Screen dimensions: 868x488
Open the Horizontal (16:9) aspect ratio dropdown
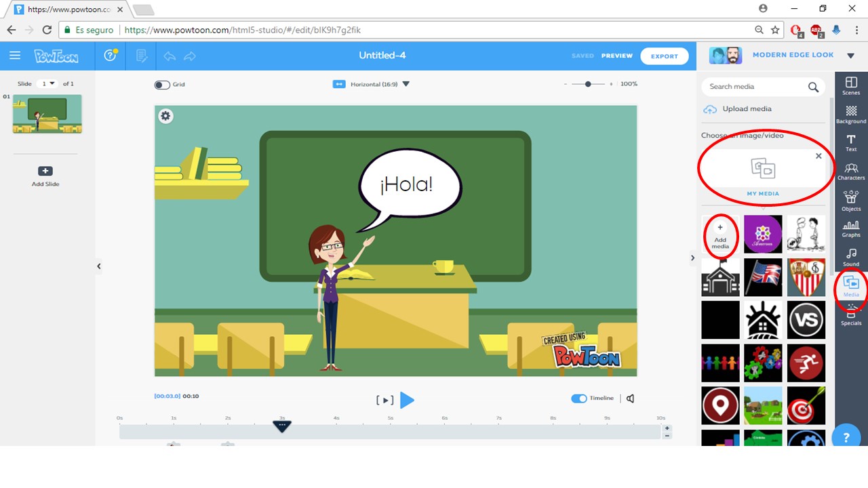pyautogui.click(x=406, y=84)
